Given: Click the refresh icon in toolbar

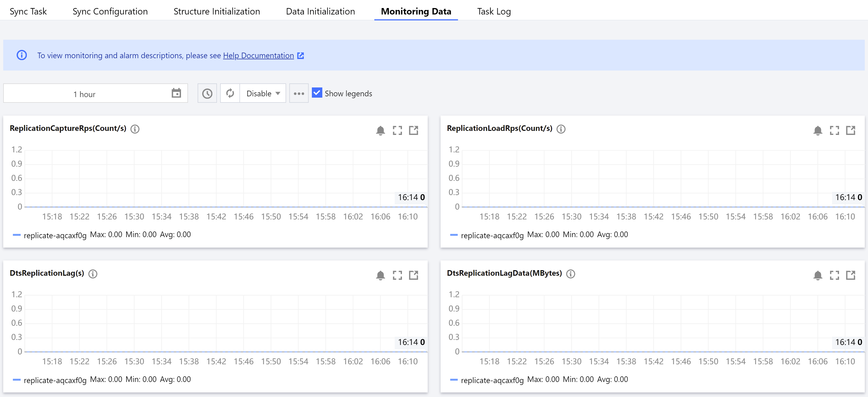Looking at the screenshot, I should click(x=230, y=93).
